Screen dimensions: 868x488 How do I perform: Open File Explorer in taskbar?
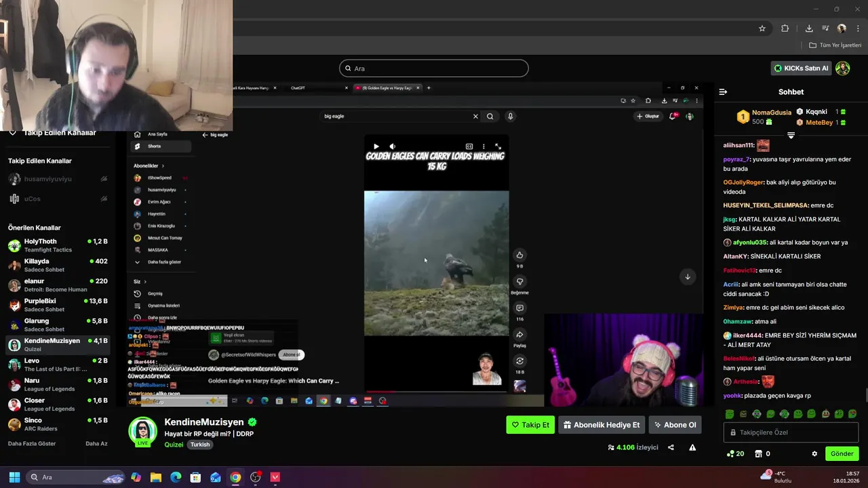pos(156,477)
